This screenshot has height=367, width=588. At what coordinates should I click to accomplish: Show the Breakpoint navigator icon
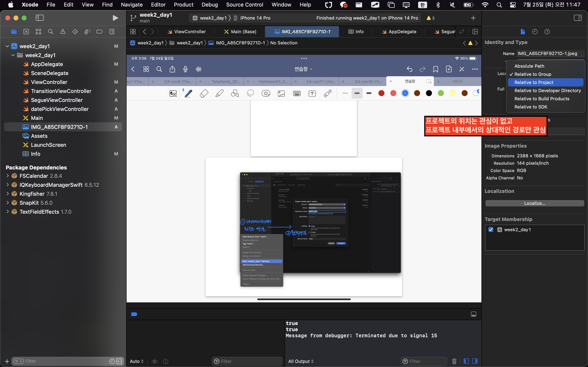tap(99, 32)
